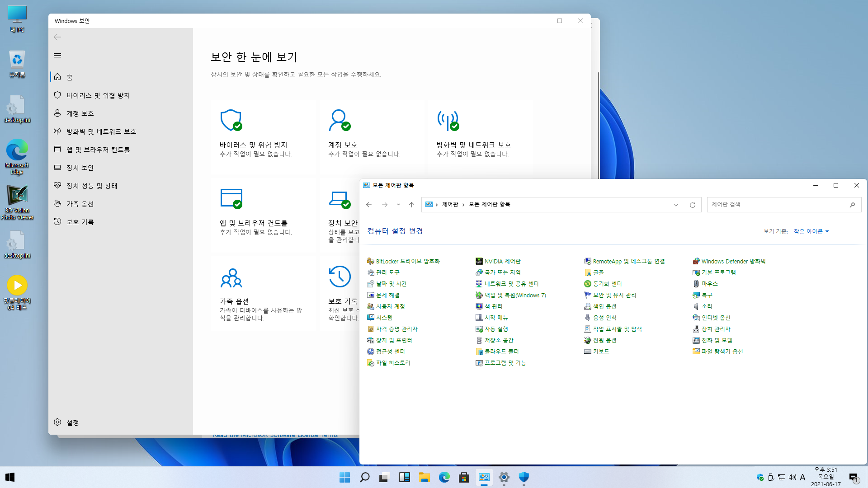
Task: Open 설정 in Windows 보안 sidebar
Action: [x=121, y=422]
